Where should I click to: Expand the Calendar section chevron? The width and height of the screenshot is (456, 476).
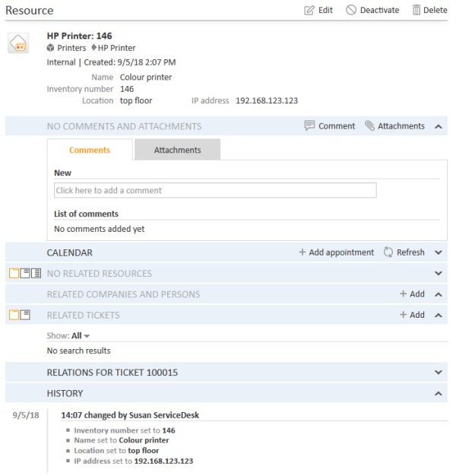(439, 252)
